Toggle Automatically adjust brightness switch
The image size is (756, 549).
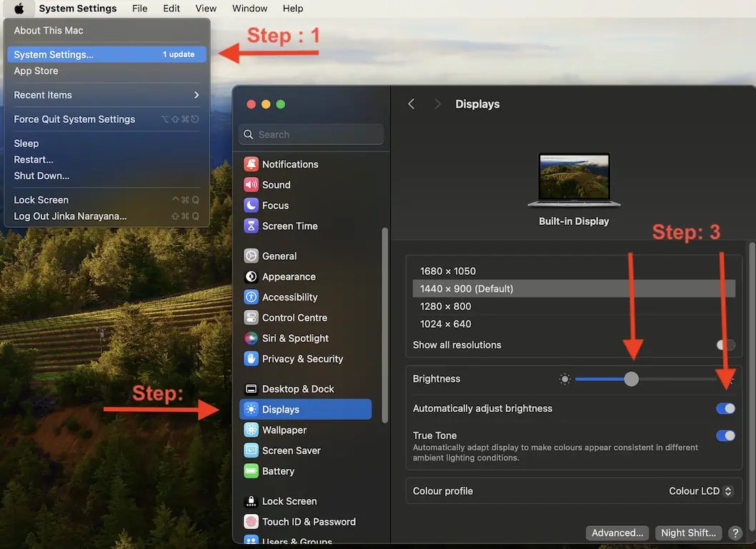725,408
